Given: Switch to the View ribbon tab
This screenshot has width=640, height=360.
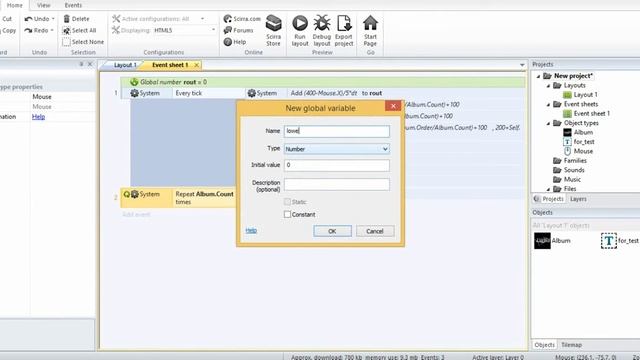Looking at the screenshot, I should coord(43,5).
